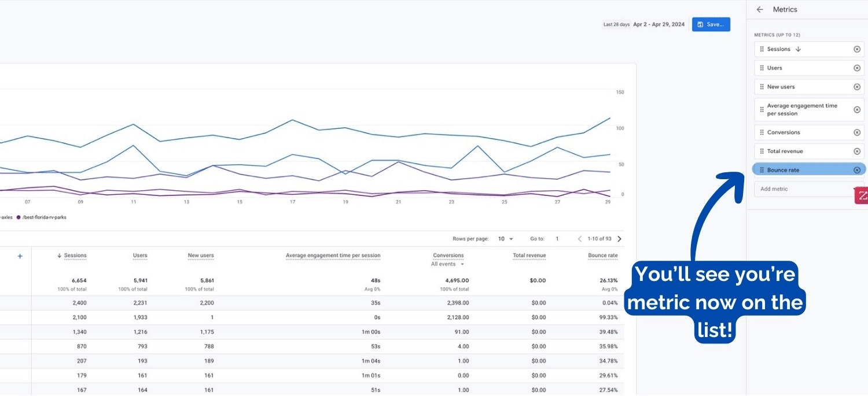Expand the All events dropdown under Conversions
This screenshot has width=868, height=396.
click(x=448, y=264)
